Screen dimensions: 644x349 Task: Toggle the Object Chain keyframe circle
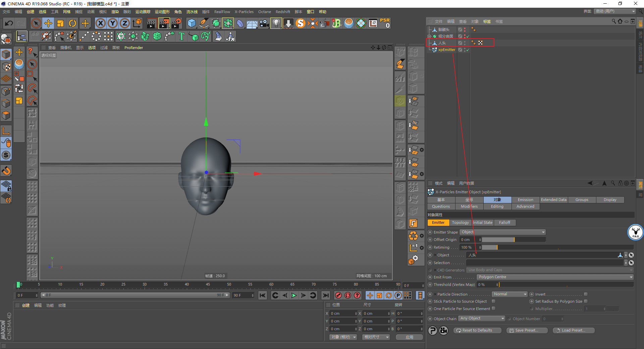click(430, 319)
